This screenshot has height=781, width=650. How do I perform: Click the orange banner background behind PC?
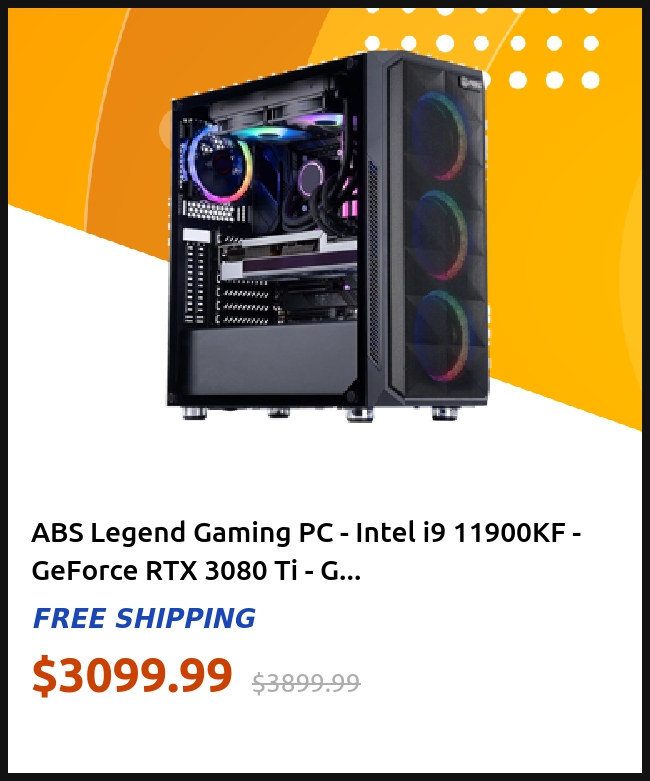point(563,249)
